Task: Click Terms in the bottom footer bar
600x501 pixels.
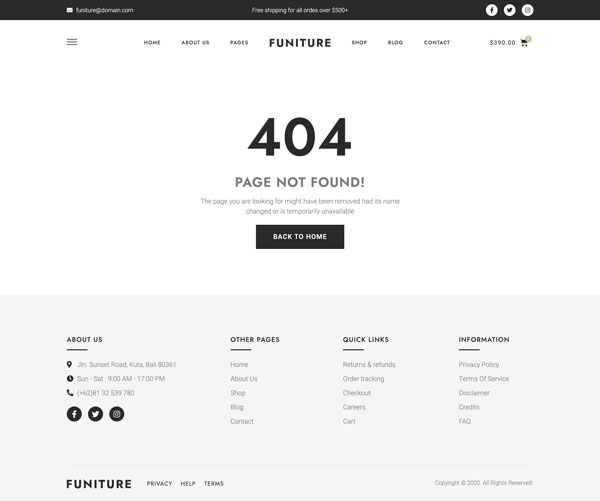Action: [214, 484]
